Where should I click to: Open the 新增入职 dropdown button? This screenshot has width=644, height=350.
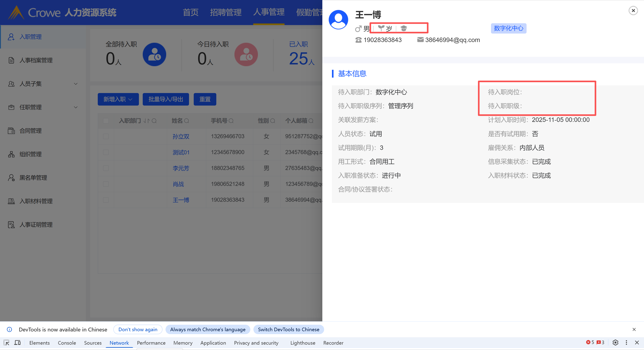(x=118, y=100)
